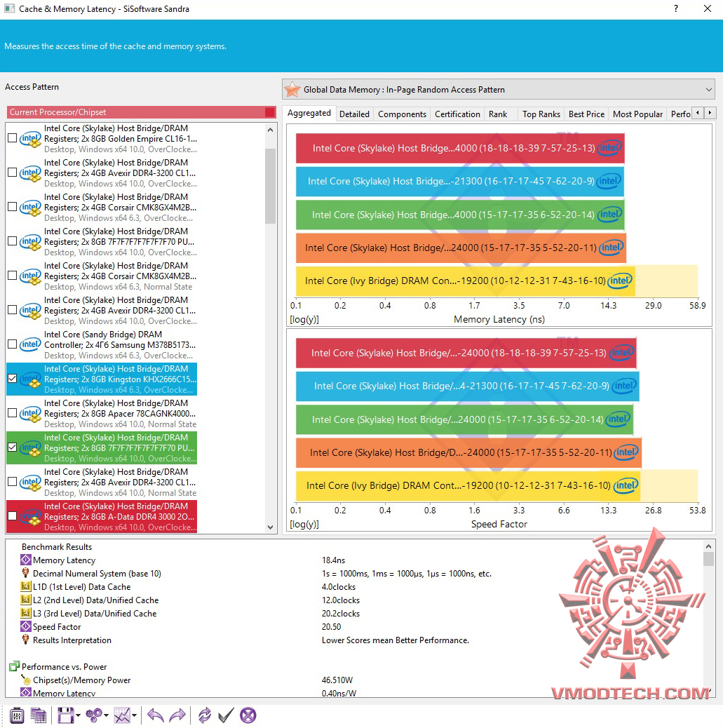This screenshot has height=728, width=723.
Task: Switch to the Aggregated tab
Action: click(309, 114)
